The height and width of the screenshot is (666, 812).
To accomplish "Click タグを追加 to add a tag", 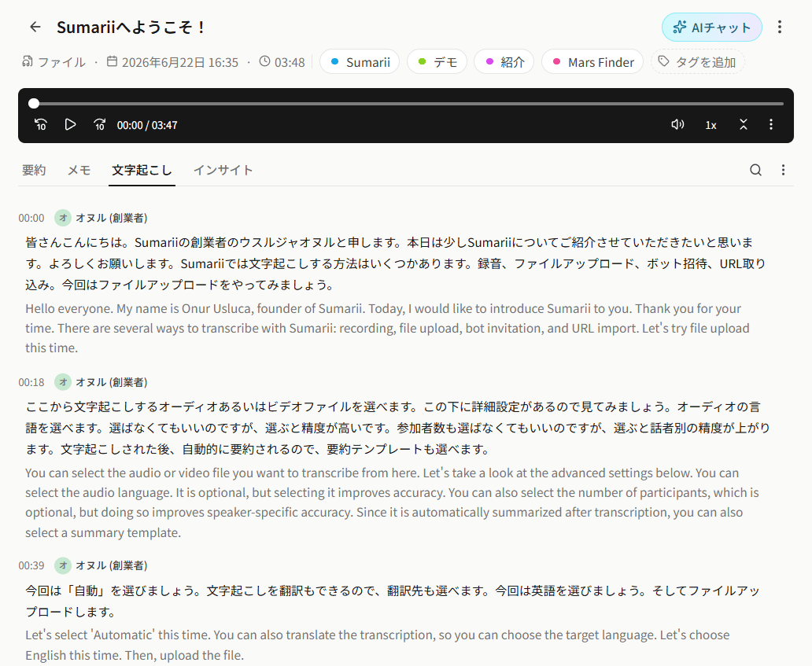I will coord(698,62).
